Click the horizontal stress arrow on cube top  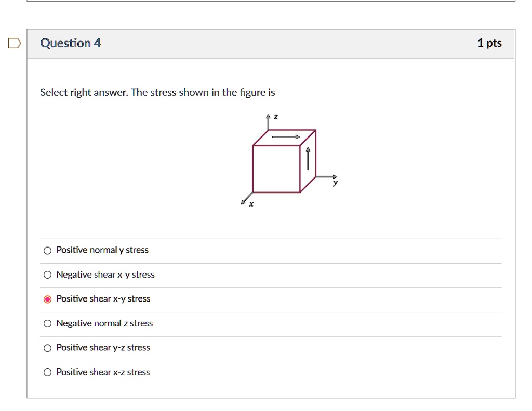(x=285, y=136)
